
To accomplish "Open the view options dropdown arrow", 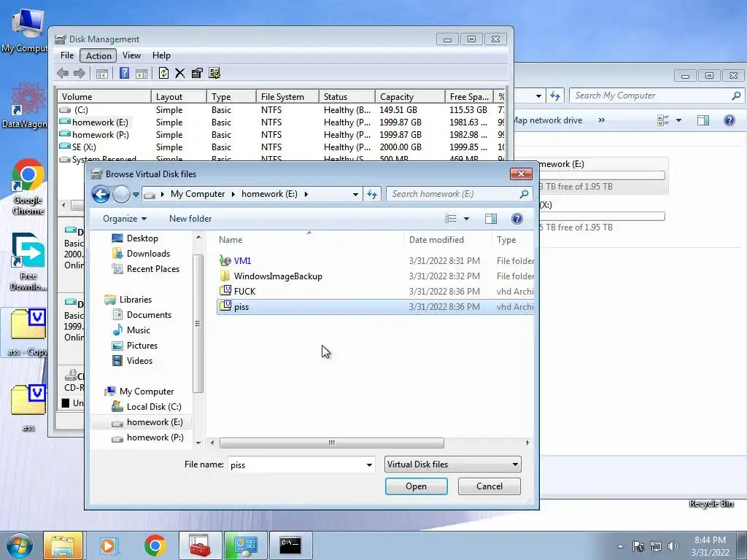I will coord(466,219).
